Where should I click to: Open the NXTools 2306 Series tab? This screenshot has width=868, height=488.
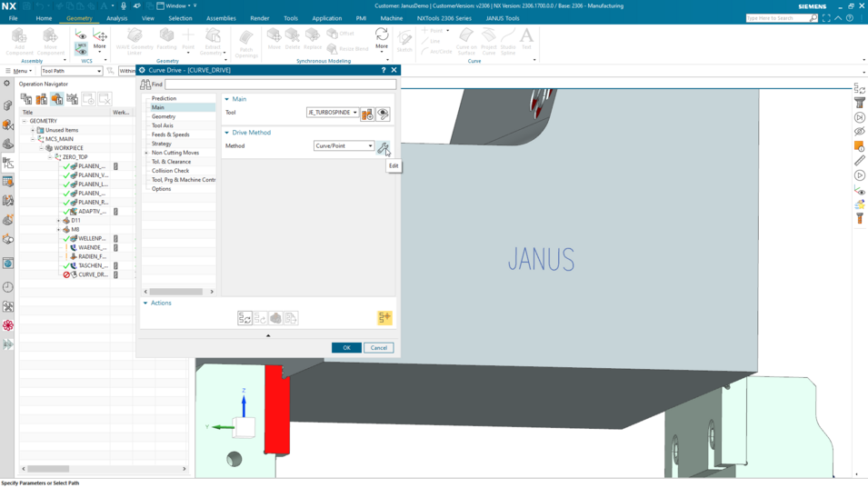point(444,18)
